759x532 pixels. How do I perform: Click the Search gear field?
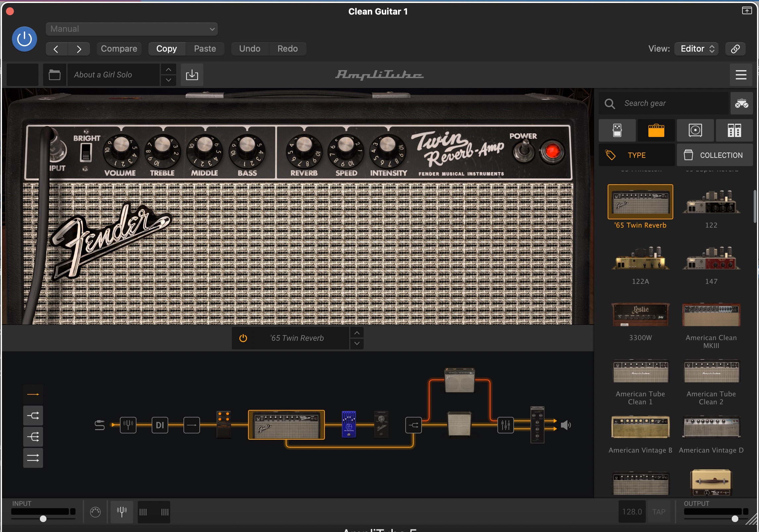664,104
